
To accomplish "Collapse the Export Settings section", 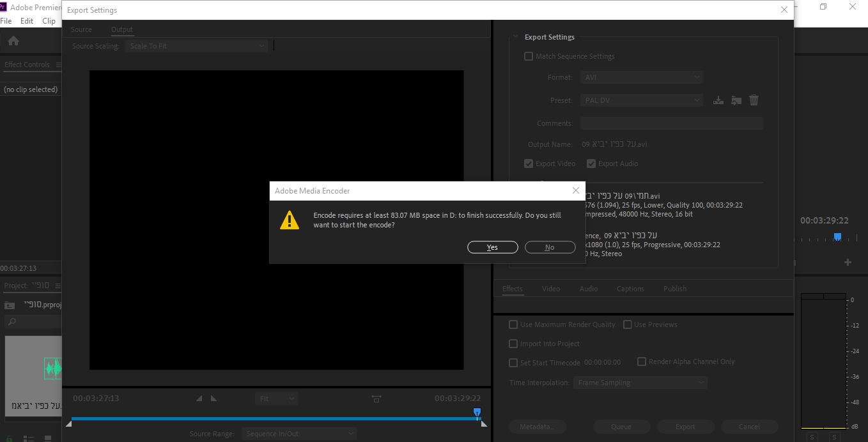I will pyautogui.click(x=516, y=37).
